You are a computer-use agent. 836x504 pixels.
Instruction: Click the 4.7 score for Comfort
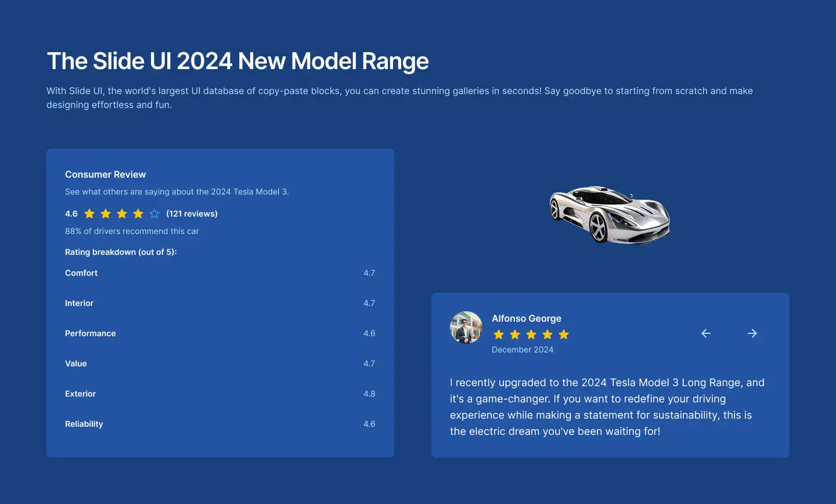pyautogui.click(x=369, y=273)
